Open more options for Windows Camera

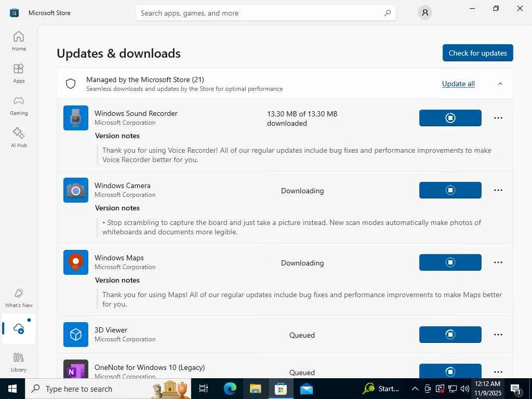498,190
